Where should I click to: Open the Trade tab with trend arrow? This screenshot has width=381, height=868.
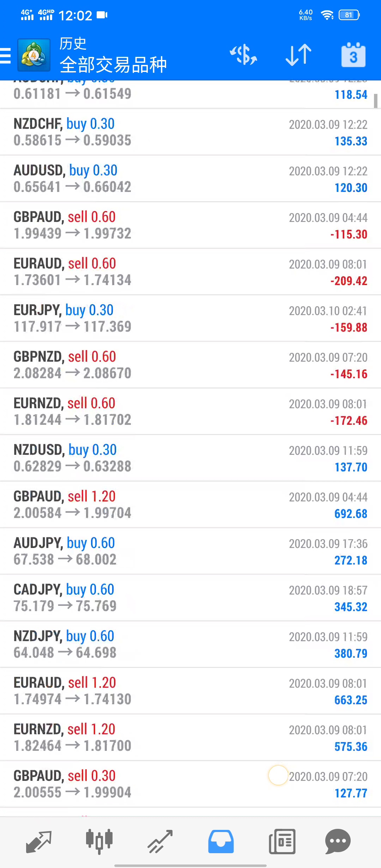pos(160,841)
